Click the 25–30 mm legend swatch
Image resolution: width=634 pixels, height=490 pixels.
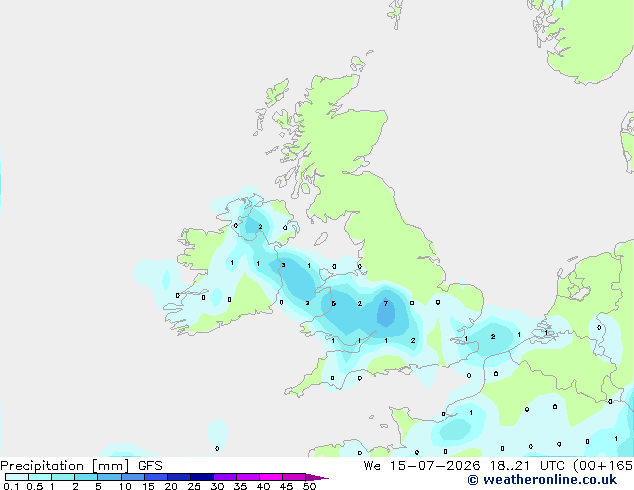(202, 477)
